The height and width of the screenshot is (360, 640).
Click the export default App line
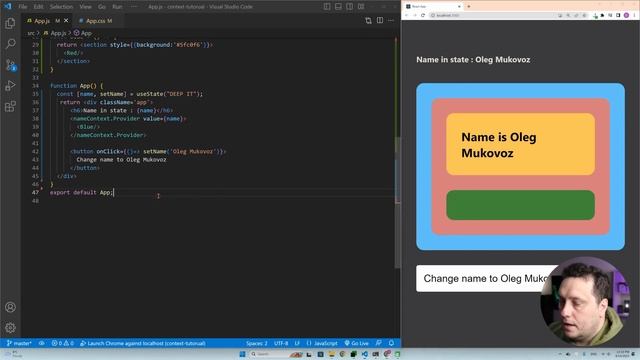pyautogui.click(x=81, y=192)
